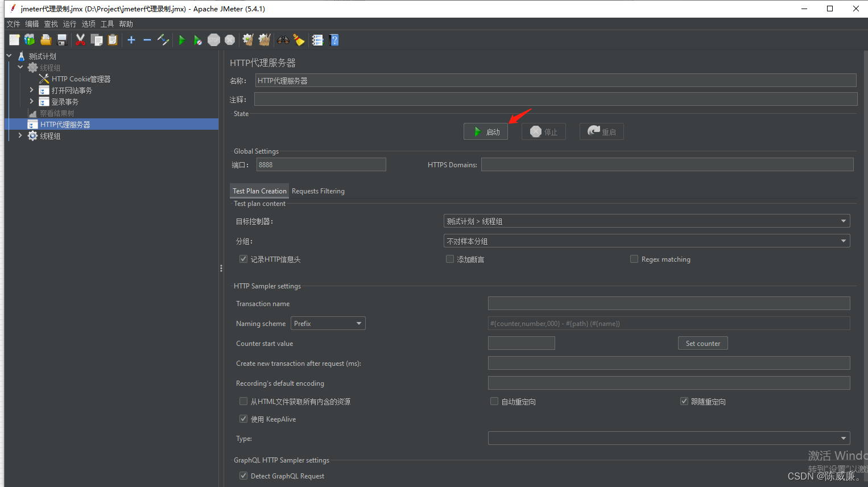Click the Transaction name input field

coord(669,303)
